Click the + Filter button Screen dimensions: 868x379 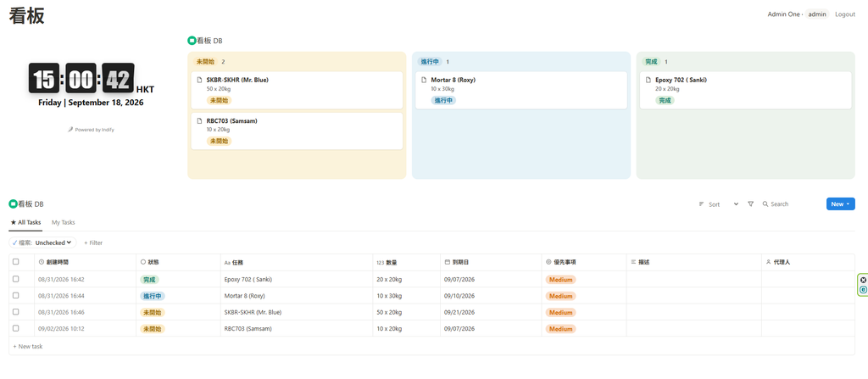tap(93, 242)
